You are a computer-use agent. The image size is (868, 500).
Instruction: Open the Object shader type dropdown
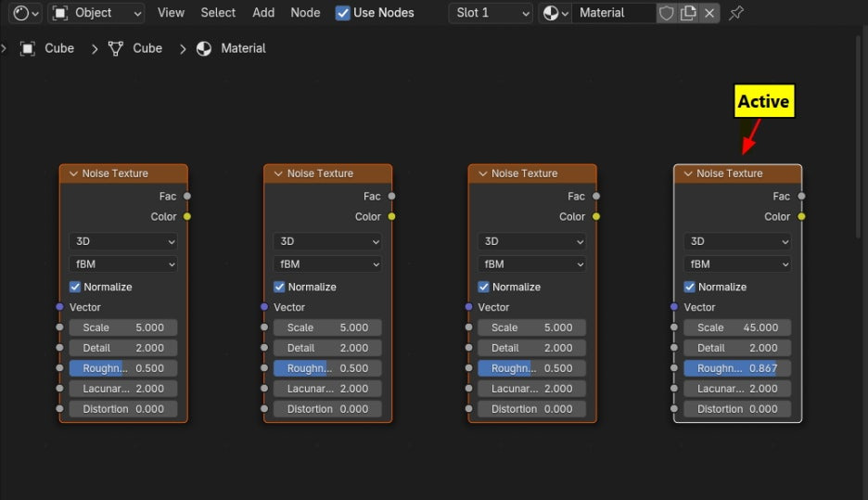click(x=96, y=13)
